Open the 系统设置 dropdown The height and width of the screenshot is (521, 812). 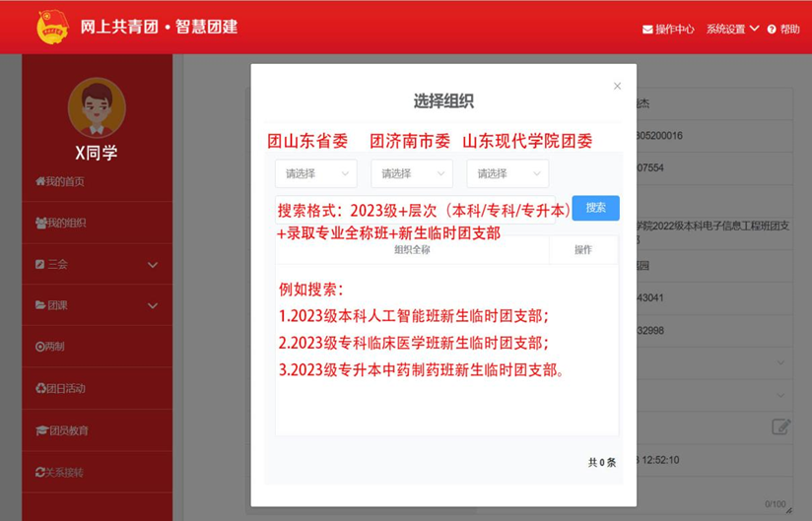point(732,29)
